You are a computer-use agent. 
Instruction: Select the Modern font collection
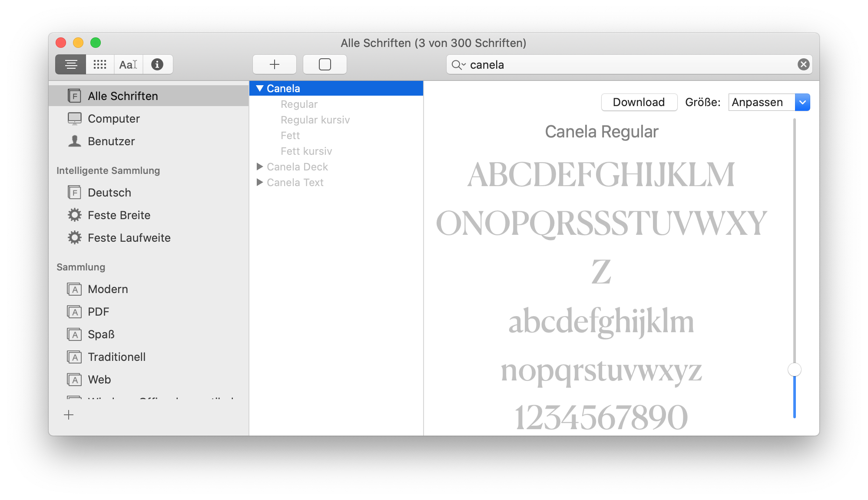pyautogui.click(x=107, y=289)
